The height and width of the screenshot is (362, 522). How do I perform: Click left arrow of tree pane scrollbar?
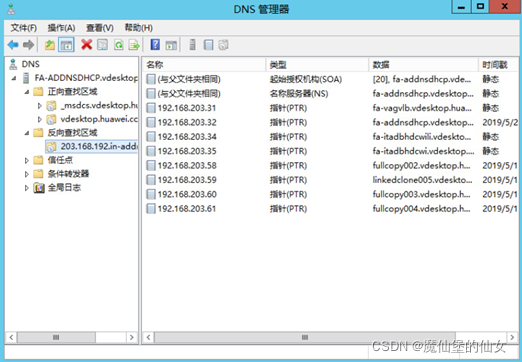pos(11,337)
